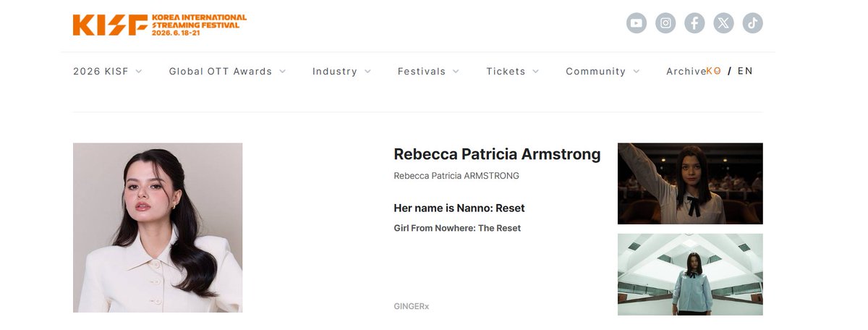This screenshot has height=330, width=868.
Task: Open the KISF Instagram icon
Action: pyautogui.click(x=665, y=23)
